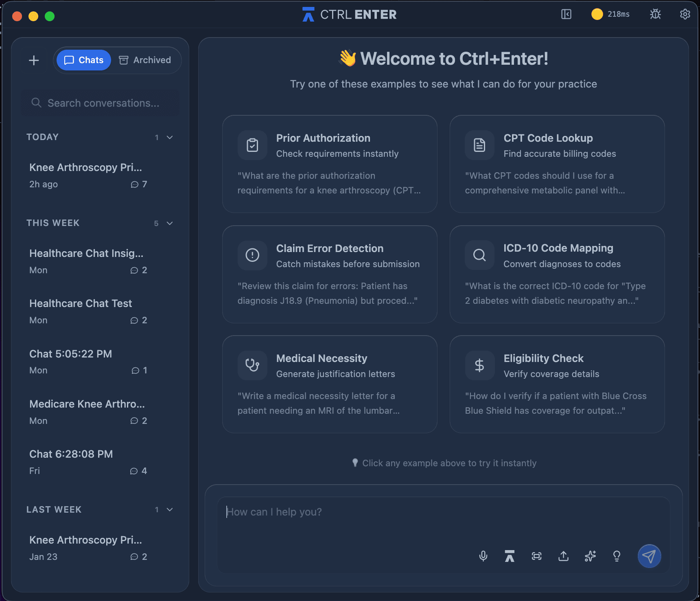
Task: Collapse the LAST WEEK conversations section
Action: (x=170, y=509)
